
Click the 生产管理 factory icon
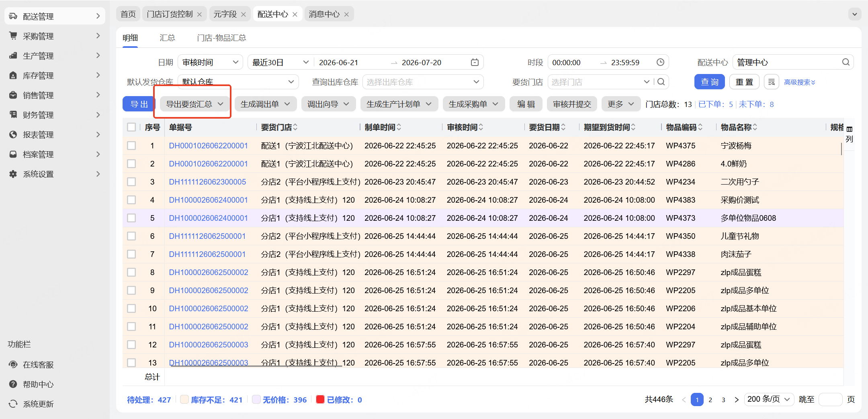click(x=13, y=56)
